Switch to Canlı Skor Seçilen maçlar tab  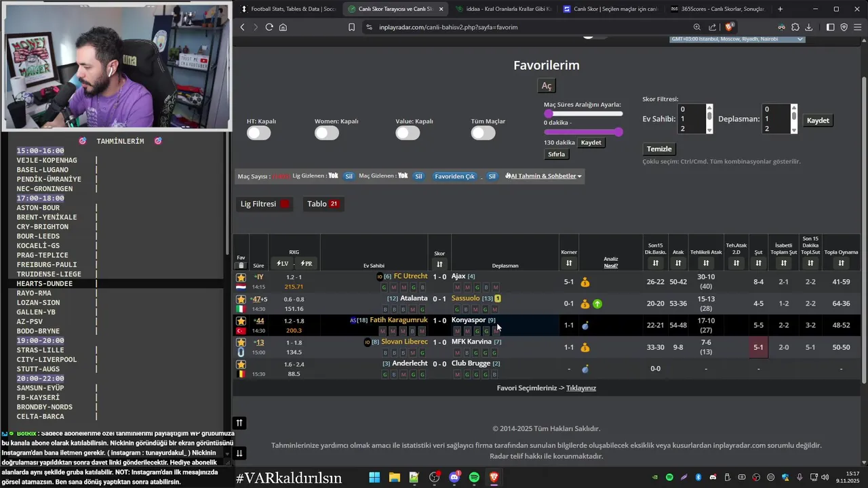point(610,9)
